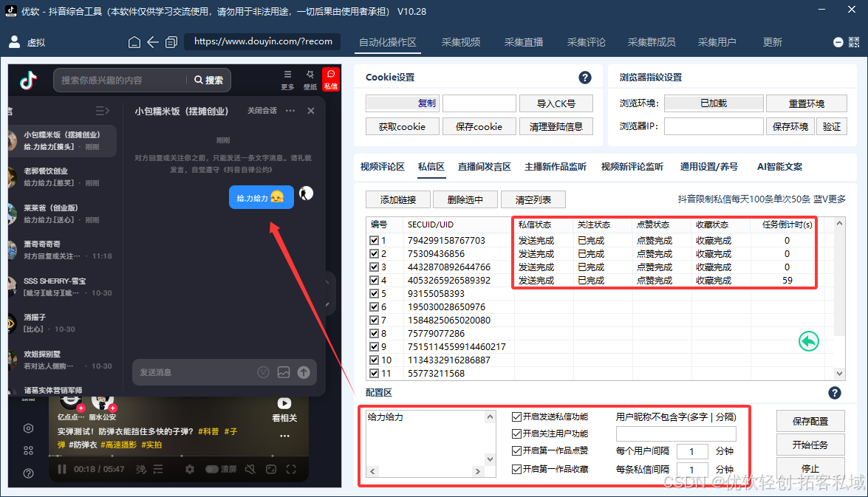The height and width of the screenshot is (497, 868).
Task: Toggle 开启第一作品收藏 checkbox
Action: (x=516, y=470)
